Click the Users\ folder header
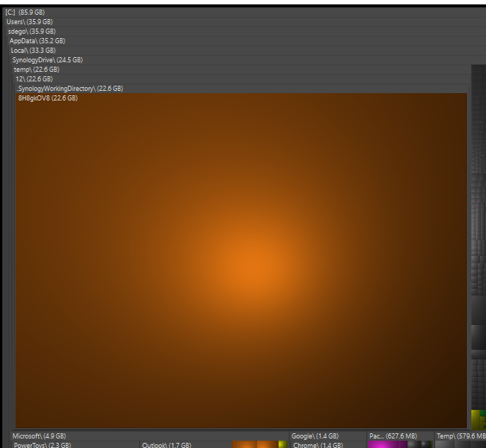This screenshot has width=486, height=448. (x=29, y=22)
